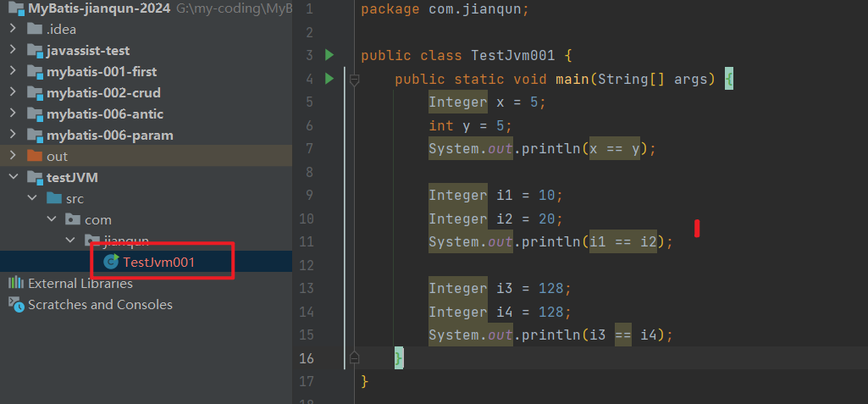Click the Scratches and Consoles icon

click(x=16, y=304)
